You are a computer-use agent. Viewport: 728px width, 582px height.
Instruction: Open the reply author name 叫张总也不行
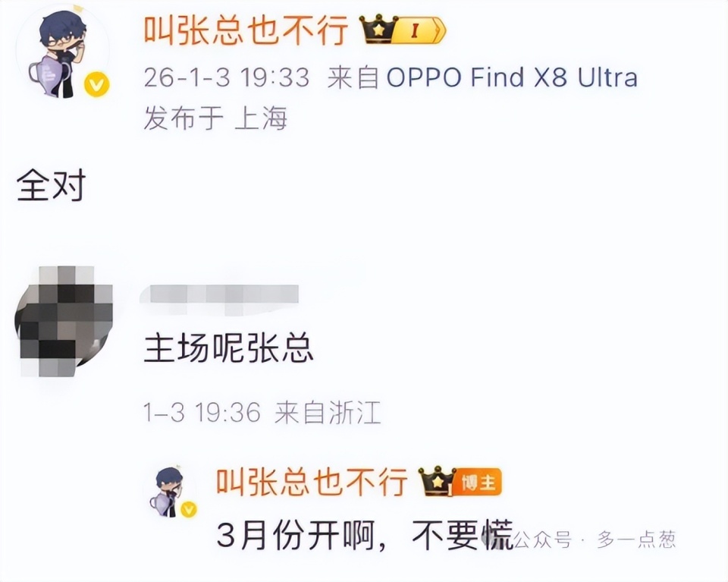(x=312, y=482)
